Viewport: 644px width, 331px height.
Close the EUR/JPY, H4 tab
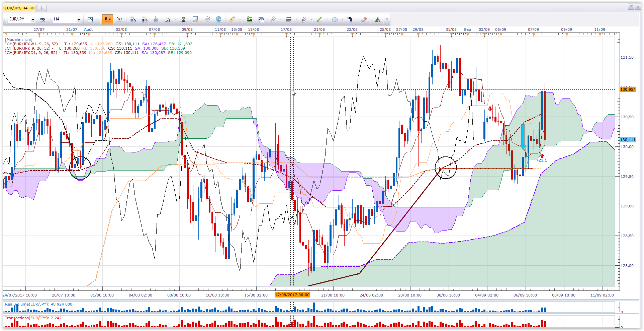(x=32, y=8)
